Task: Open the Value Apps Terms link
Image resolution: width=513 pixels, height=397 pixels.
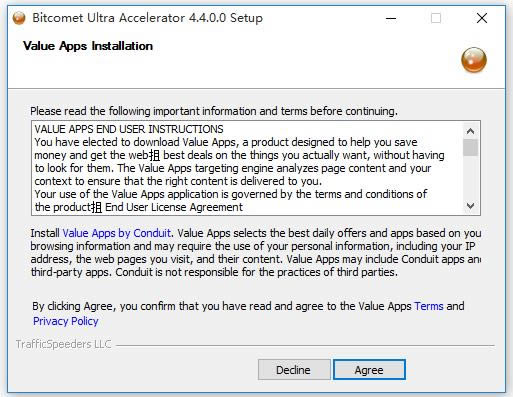Action: point(429,306)
